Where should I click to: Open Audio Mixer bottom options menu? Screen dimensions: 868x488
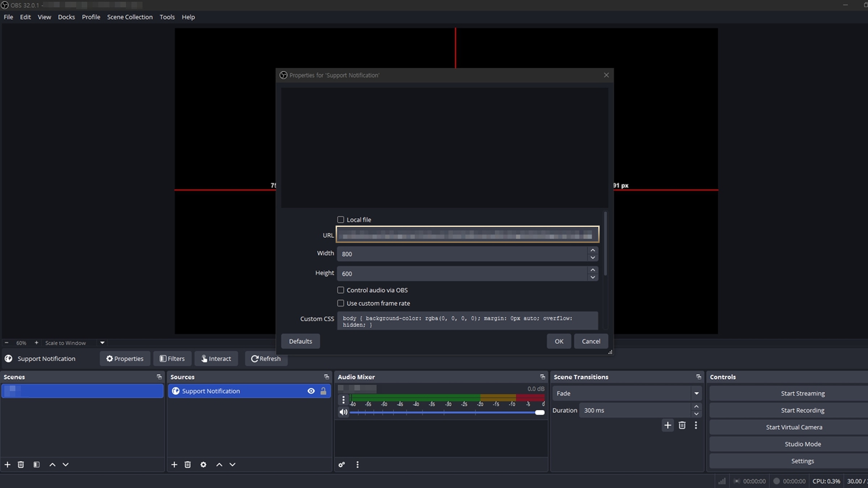(x=357, y=465)
